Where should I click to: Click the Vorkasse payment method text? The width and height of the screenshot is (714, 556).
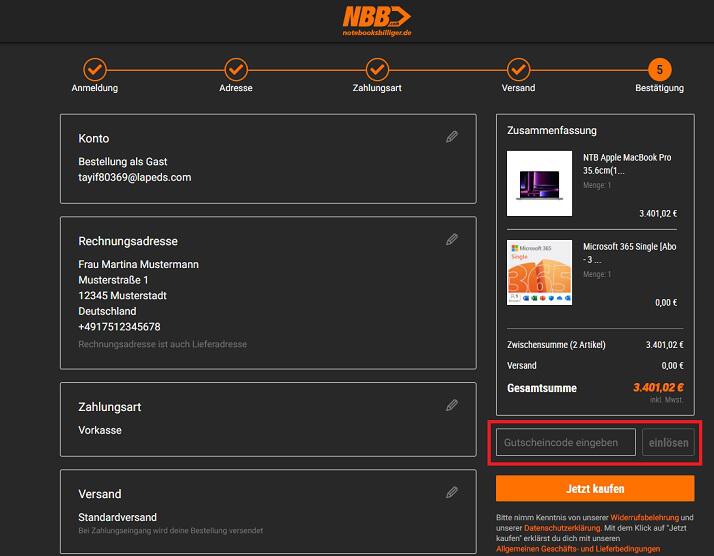[100, 430]
